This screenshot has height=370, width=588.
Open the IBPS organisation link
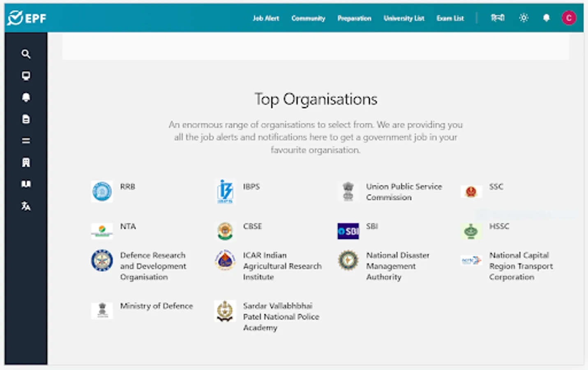[x=251, y=187]
